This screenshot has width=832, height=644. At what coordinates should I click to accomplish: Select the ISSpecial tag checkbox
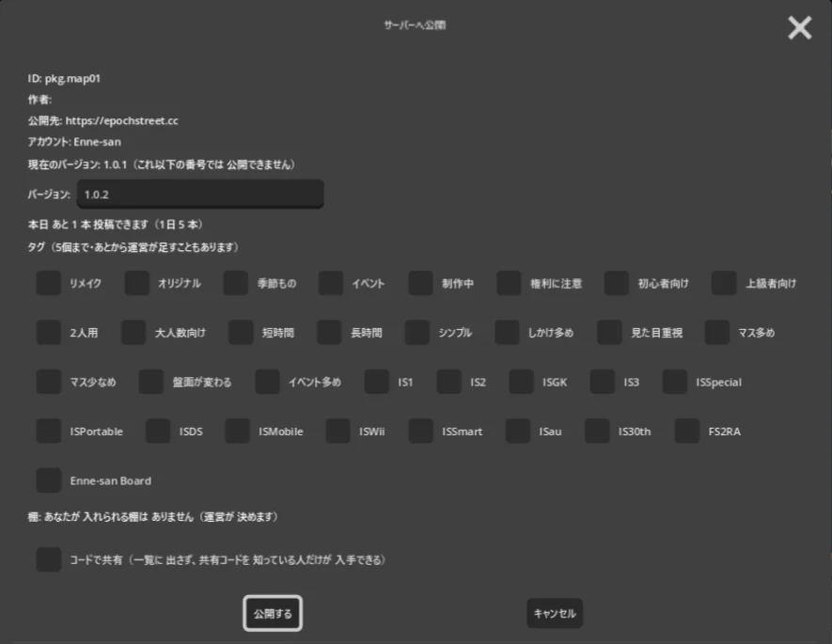coord(675,382)
